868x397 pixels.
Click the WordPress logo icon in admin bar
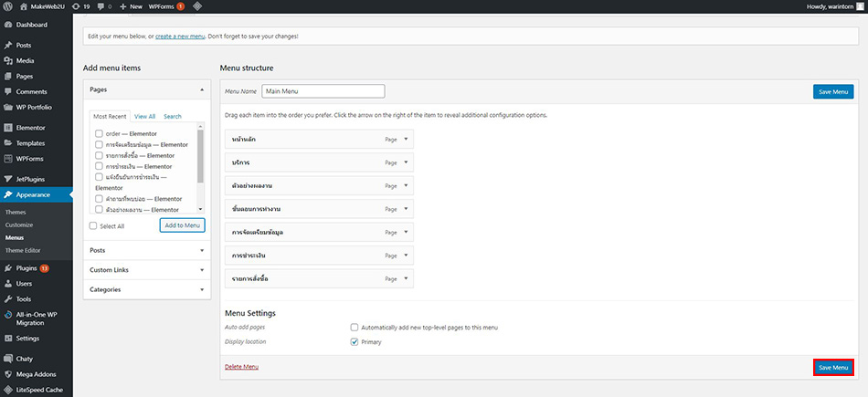click(8, 5)
